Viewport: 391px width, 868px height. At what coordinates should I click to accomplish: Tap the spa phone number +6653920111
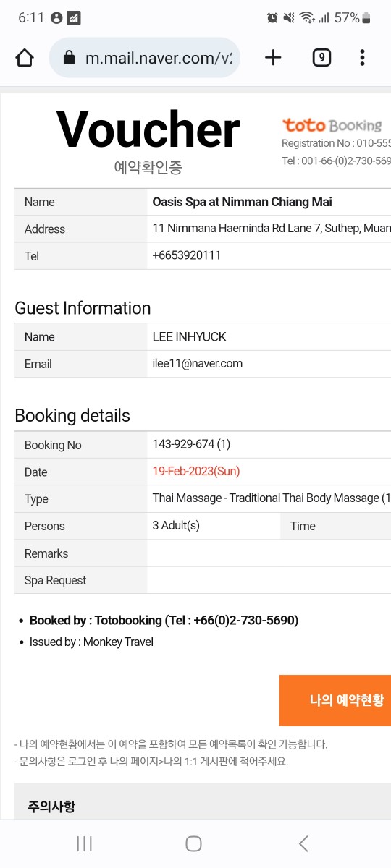[x=187, y=255]
